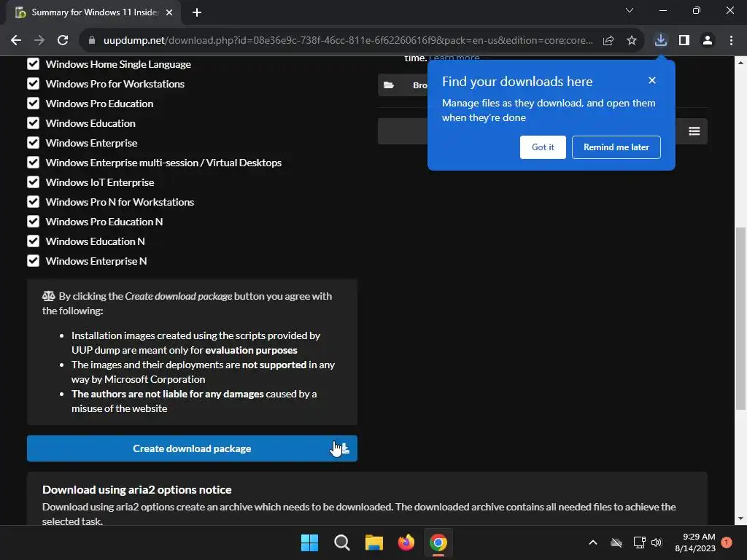Toggle the Windows Enterprise checkbox
The image size is (747, 560).
coord(33,143)
